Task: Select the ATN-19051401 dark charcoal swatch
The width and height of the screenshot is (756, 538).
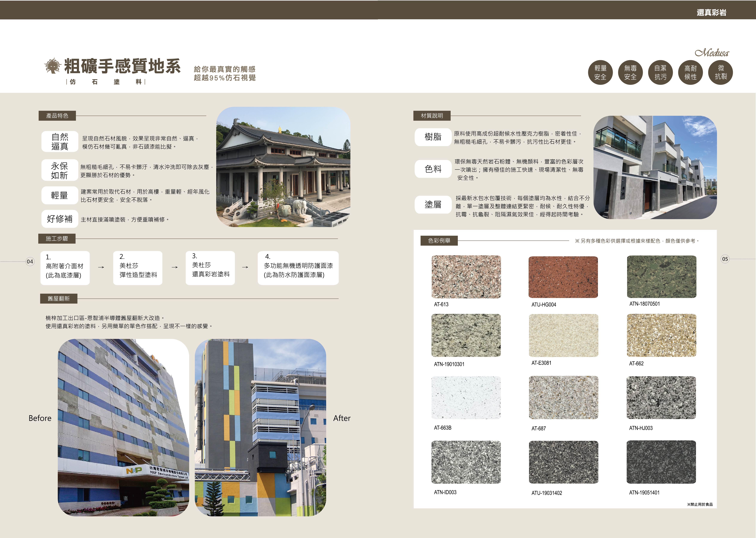Action: [661, 462]
